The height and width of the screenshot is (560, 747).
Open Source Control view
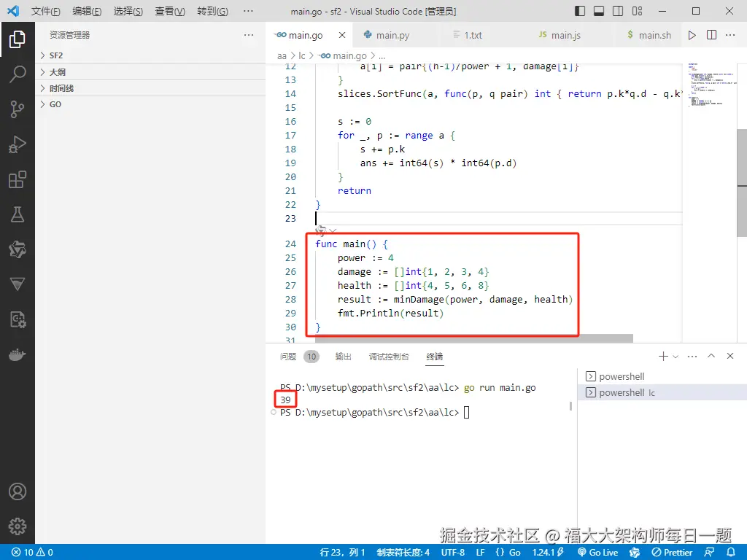18,109
